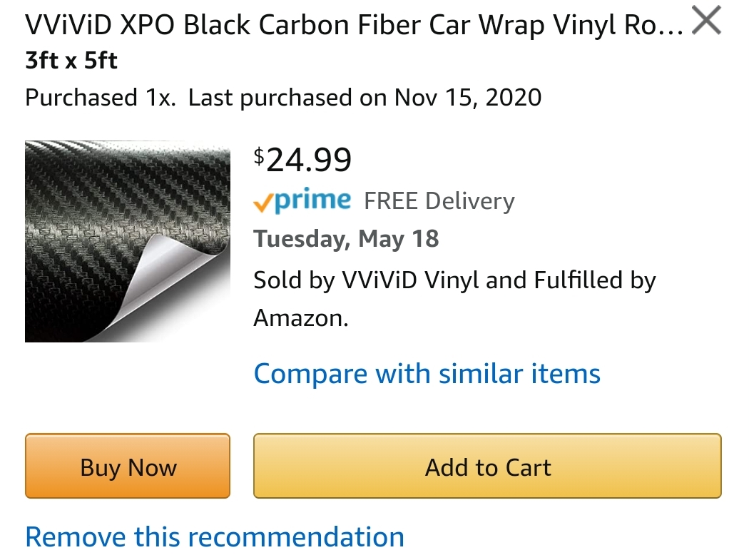
Task: Close the product popup with the X
Action: (x=706, y=20)
